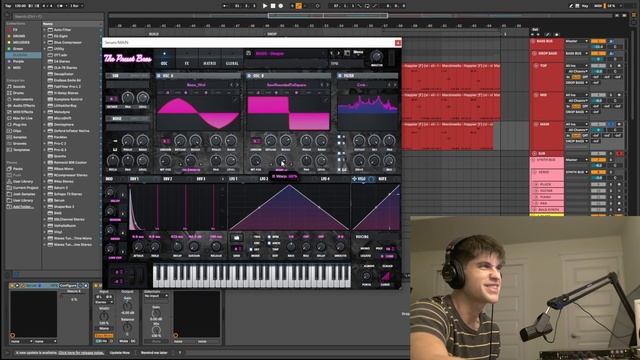640x360 pixels.
Task: Select next filter type arrow in Serum
Action: 395,85
